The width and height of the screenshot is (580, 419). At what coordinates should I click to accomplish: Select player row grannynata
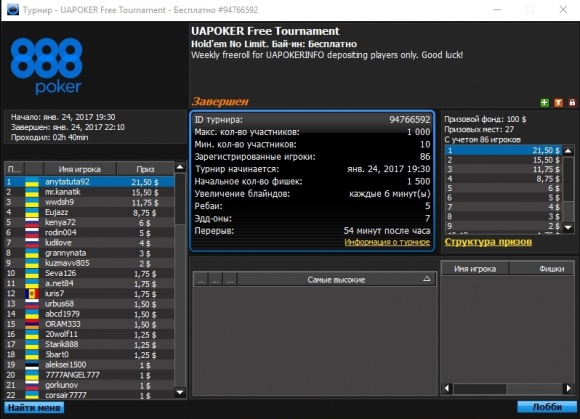point(89,253)
